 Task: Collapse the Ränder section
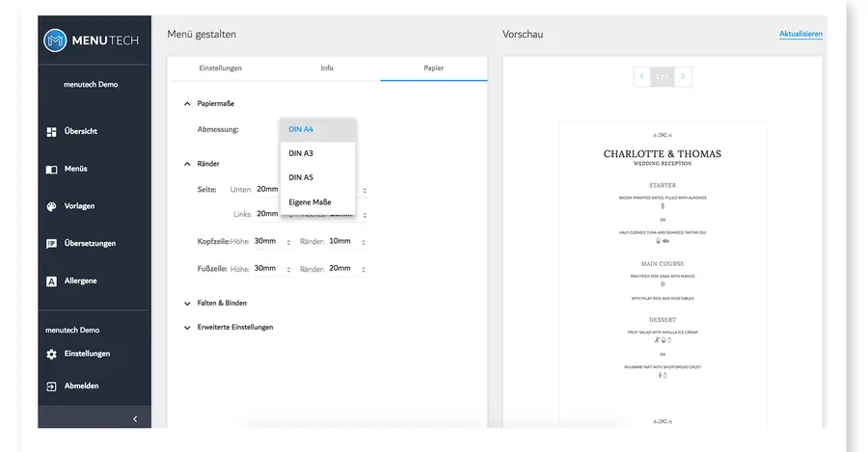pyautogui.click(x=187, y=164)
